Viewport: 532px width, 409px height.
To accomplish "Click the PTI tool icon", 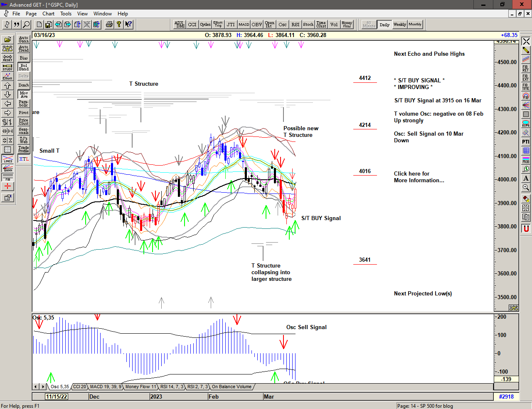I will [526, 142].
